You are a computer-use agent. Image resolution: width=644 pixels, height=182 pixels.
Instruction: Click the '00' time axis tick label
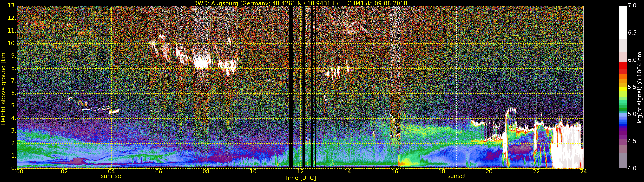(20, 172)
